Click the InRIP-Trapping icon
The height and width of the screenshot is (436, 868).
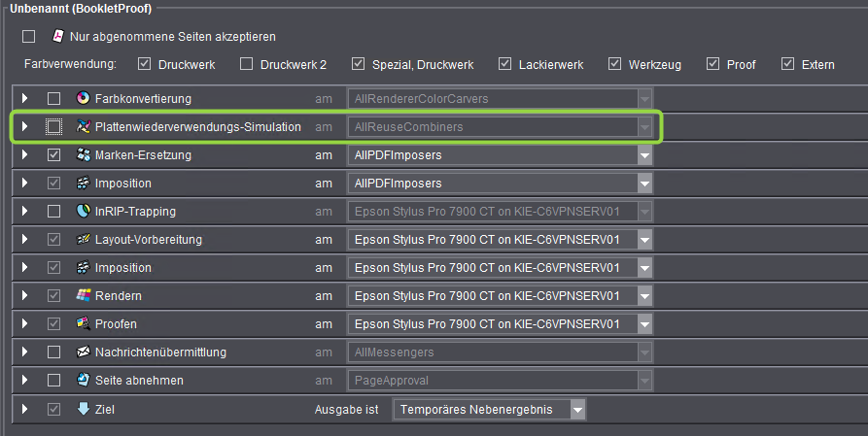click(x=83, y=211)
